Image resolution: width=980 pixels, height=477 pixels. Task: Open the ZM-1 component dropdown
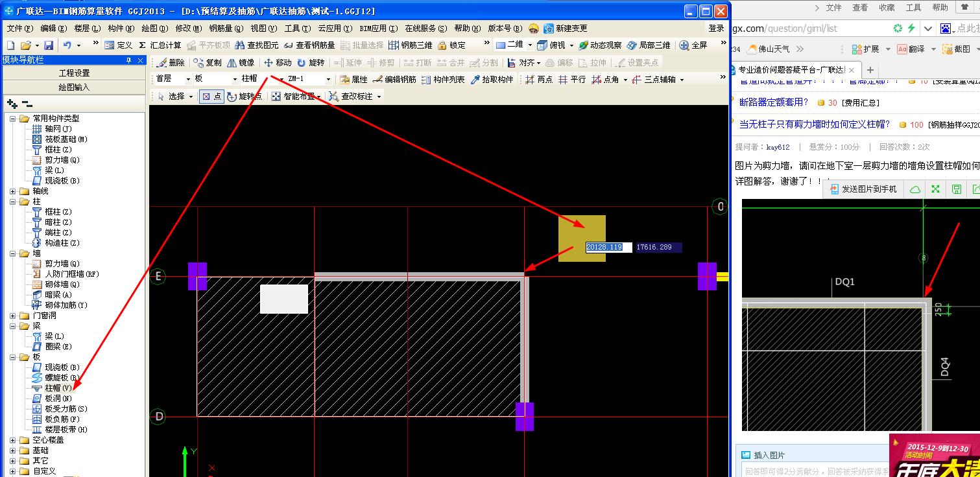pyautogui.click(x=328, y=79)
